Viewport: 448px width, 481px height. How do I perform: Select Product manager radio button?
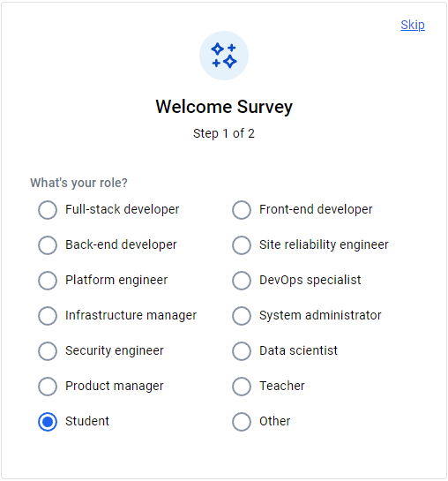(x=48, y=387)
